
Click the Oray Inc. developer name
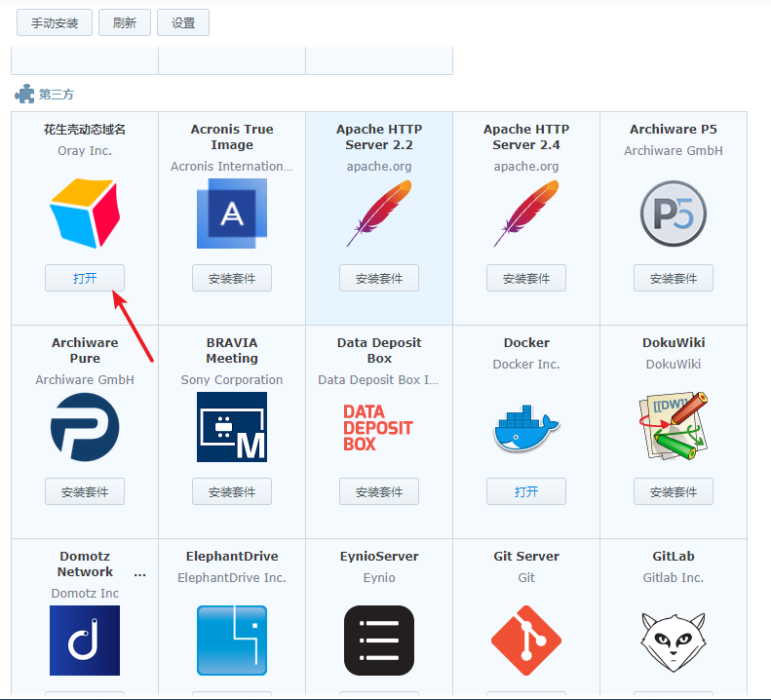pyautogui.click(x=85, y=150)
